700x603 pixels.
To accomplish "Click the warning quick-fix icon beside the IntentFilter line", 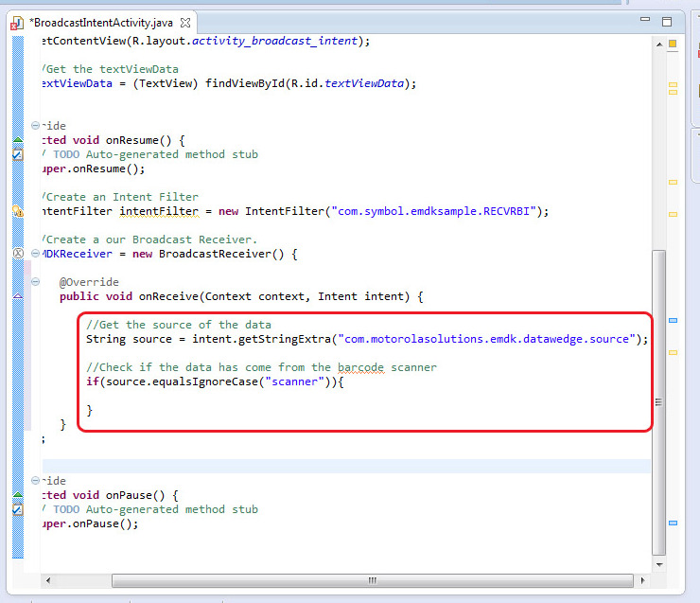I will pyautogui.click(x=17, y=211).
